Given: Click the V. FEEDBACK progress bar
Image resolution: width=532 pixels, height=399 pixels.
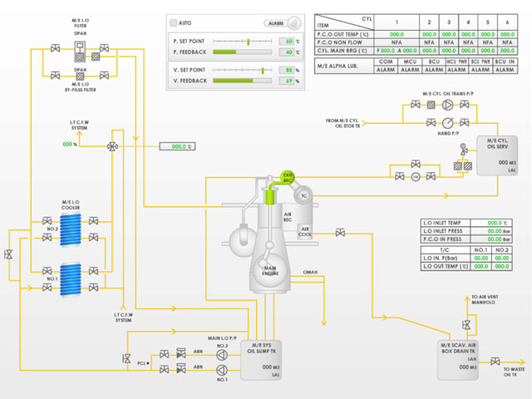Looking at the screenshot, I should point(242,81).
